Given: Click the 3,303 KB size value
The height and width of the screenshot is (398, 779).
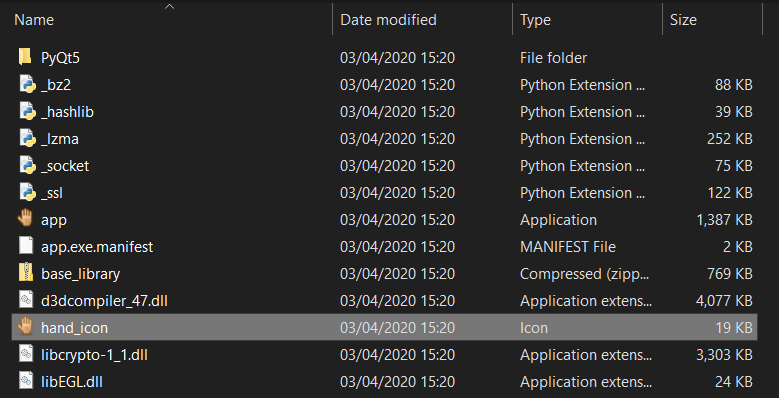Looking at the screenshot, I should click(724, 354).
